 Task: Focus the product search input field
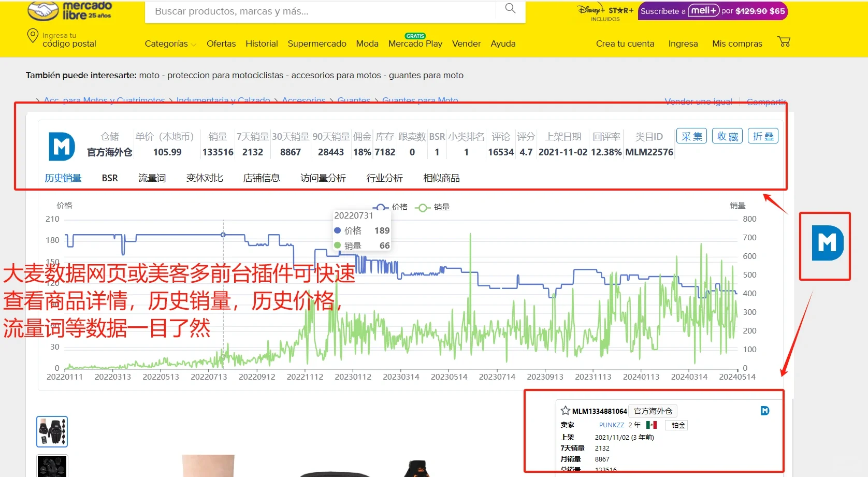click(320, 11)
